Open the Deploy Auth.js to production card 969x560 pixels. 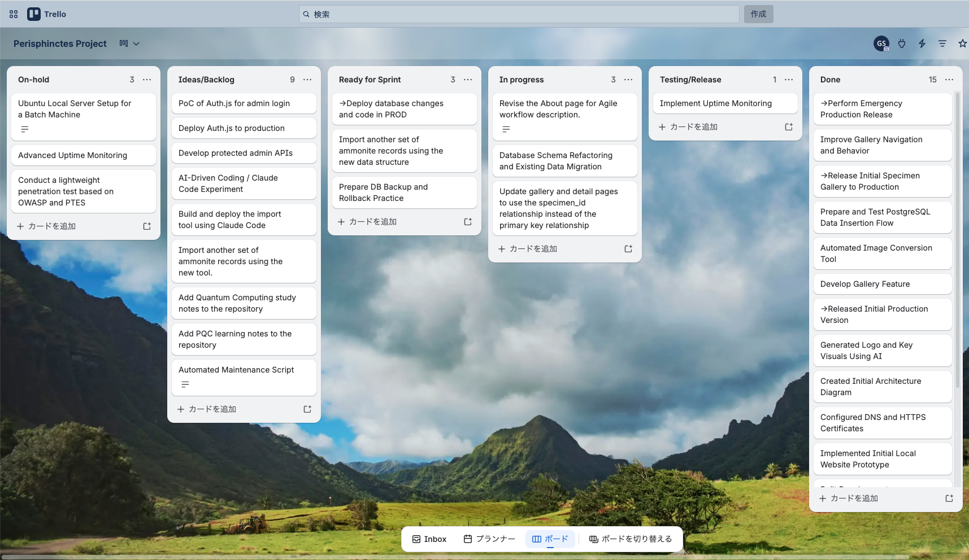click(x=244, y=128)
